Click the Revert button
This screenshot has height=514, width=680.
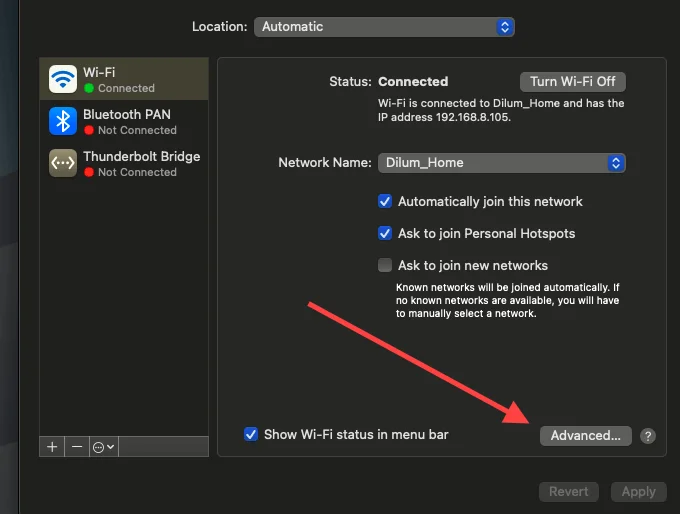point(569,492)
